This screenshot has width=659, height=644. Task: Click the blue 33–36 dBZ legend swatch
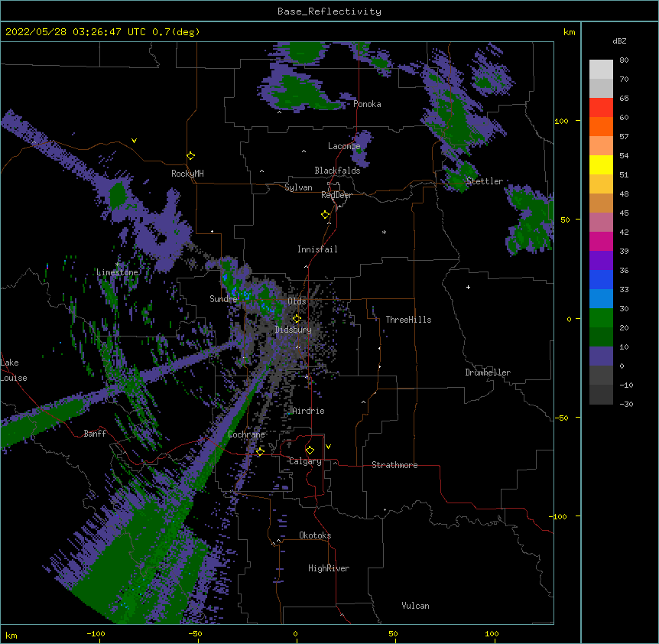coord(601,279)
